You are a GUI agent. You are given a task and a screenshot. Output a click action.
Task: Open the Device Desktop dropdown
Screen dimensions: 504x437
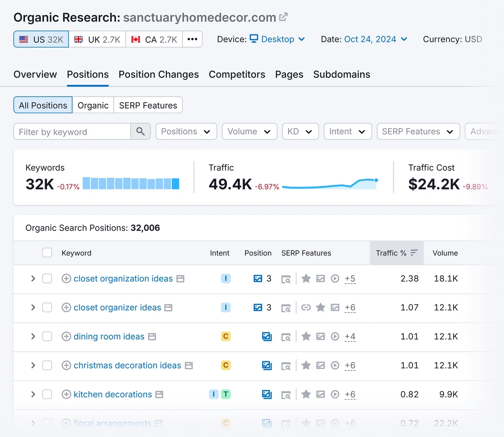click(x=278, y=39)
